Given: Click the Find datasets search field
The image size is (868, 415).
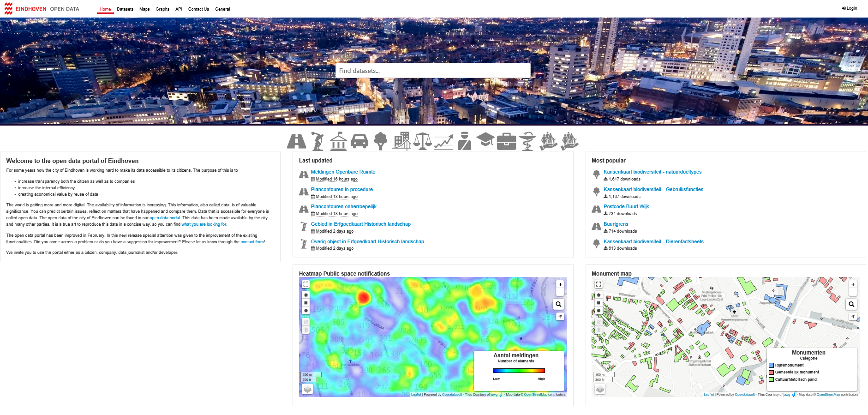Looking at the screenshot, I should tap(432, 71).
